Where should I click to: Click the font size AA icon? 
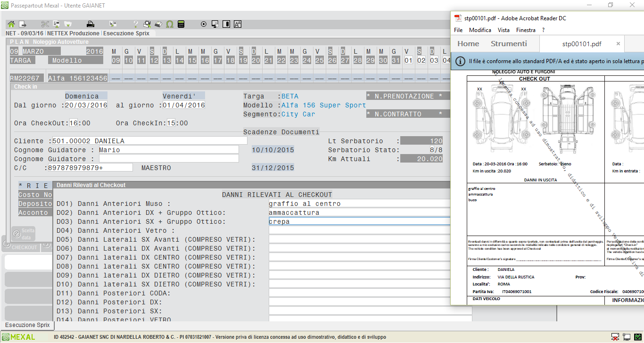238,24
